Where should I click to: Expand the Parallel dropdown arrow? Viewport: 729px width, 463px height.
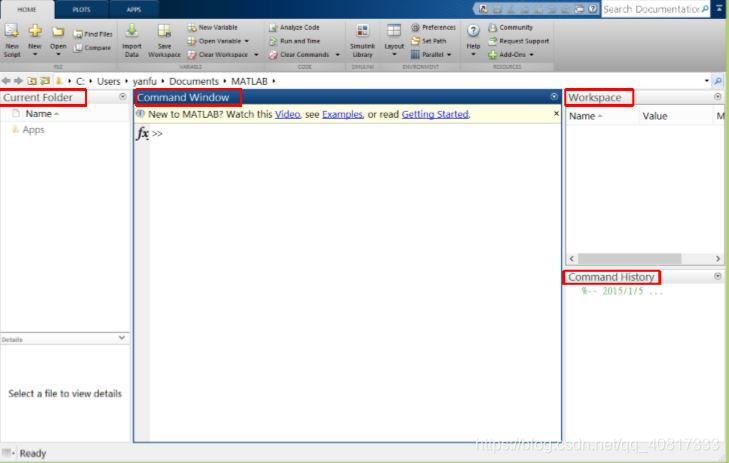(x=449, y=54)
